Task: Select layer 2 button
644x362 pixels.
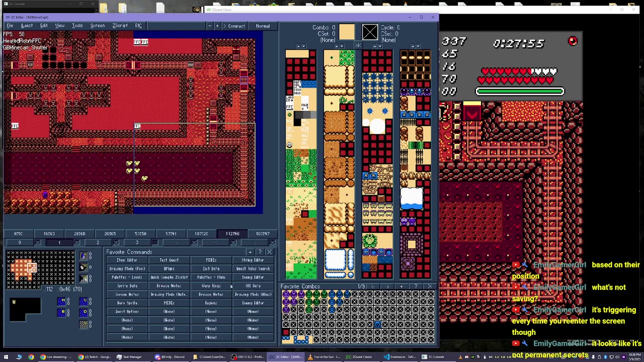Action: tap(98, 242)
